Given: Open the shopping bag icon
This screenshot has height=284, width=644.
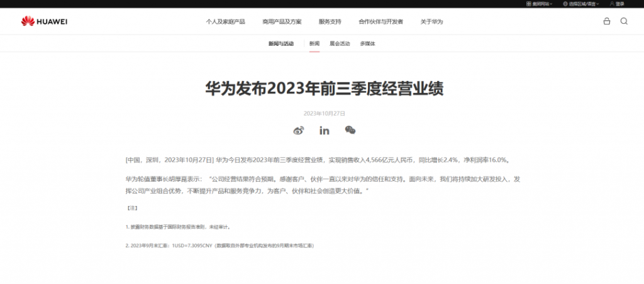Looking at the screenshot, I should coord(607,21).
